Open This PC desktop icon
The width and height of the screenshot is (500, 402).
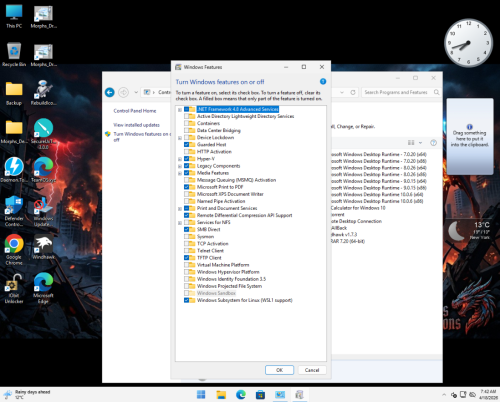pos(14,16)
